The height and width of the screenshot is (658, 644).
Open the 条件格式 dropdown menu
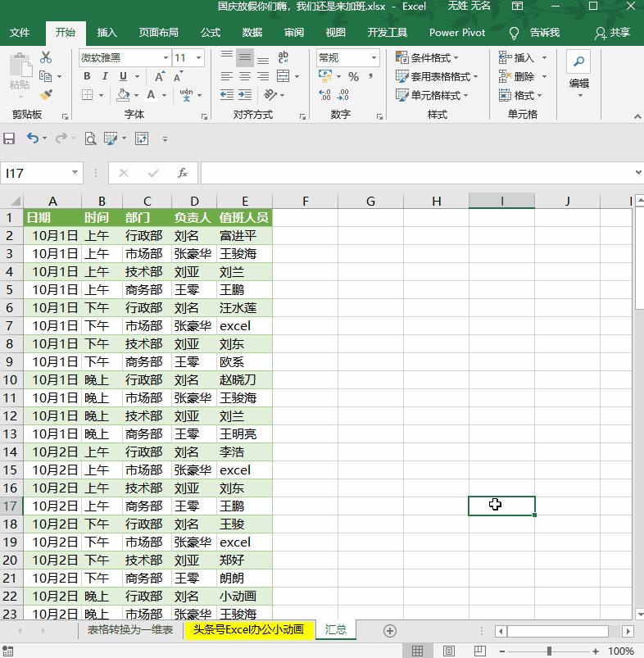pos(427,57)
